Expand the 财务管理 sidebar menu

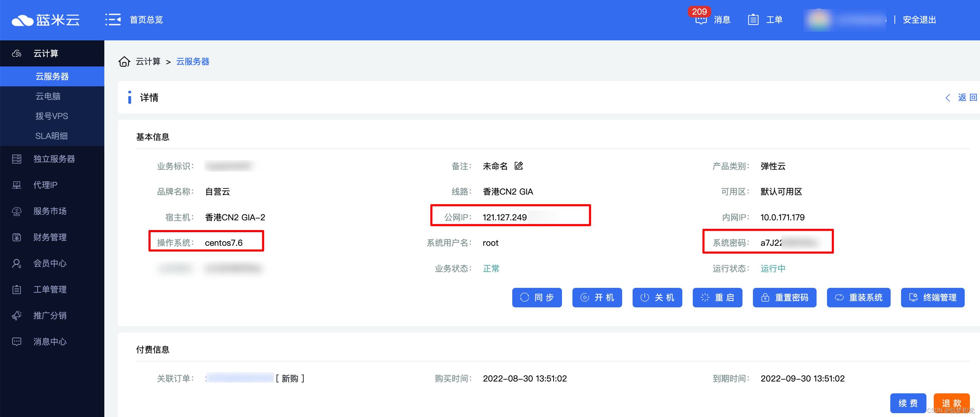pyautogui.click(x=50, y=237)
